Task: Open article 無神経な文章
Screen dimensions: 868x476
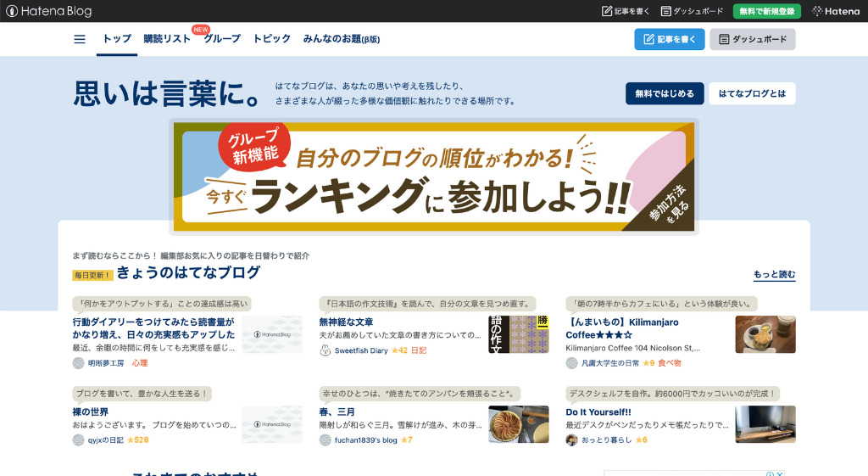Action: (346, 322)
